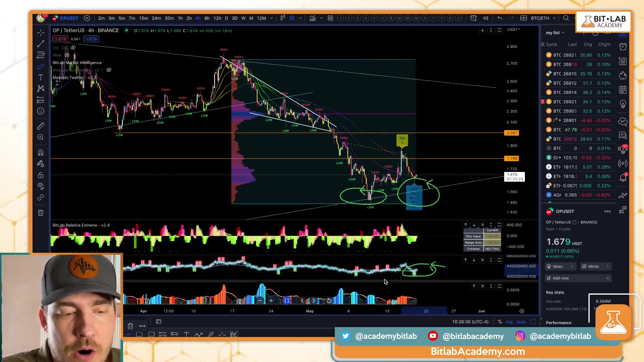Viewport: 644px width, 362px height.
Task: Open the chart style dropdown arrow
Action: pos(321,18)
